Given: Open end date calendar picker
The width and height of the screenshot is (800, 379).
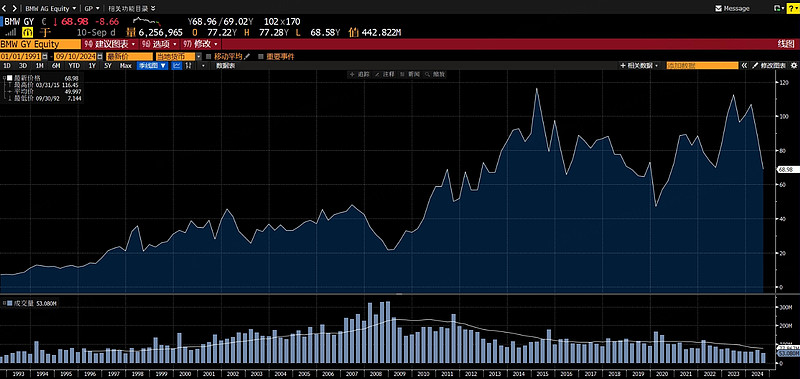Looking at the screenshot, I should (101, 56).
